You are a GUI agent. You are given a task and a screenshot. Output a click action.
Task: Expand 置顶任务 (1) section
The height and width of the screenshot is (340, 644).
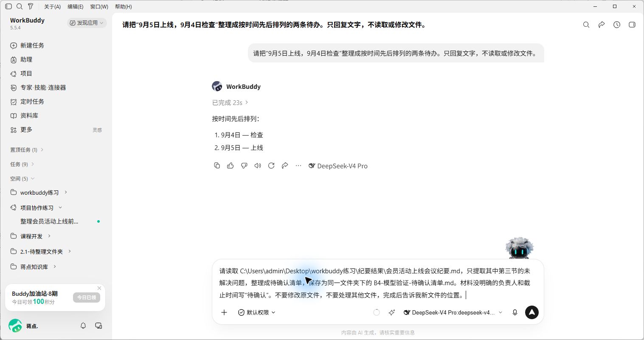click(x=27, y=150)
